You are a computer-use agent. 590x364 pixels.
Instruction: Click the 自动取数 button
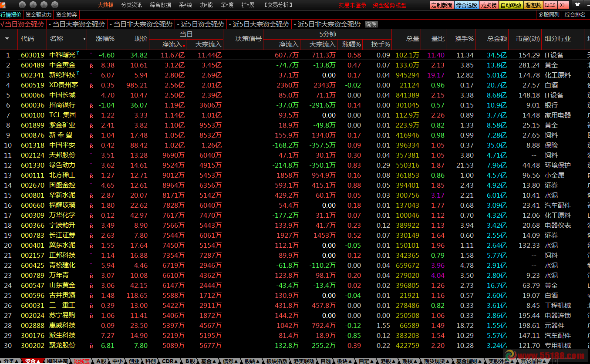511,5
